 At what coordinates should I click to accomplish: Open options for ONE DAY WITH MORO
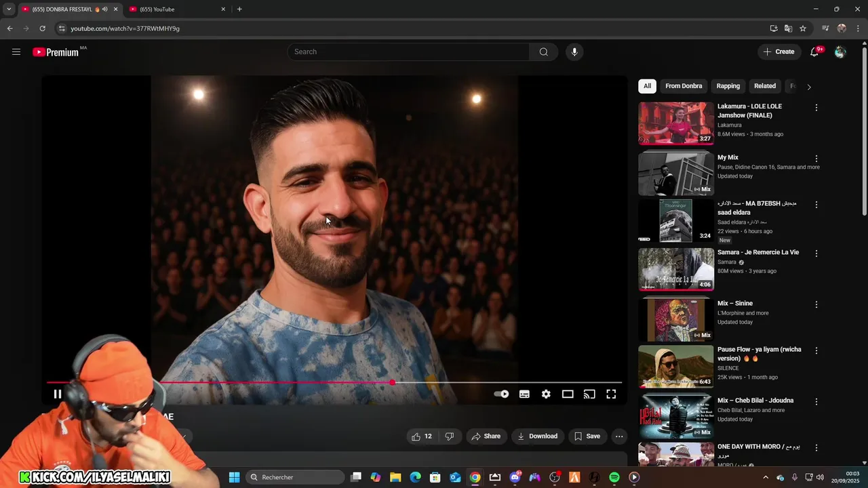(x=816, y=448)
